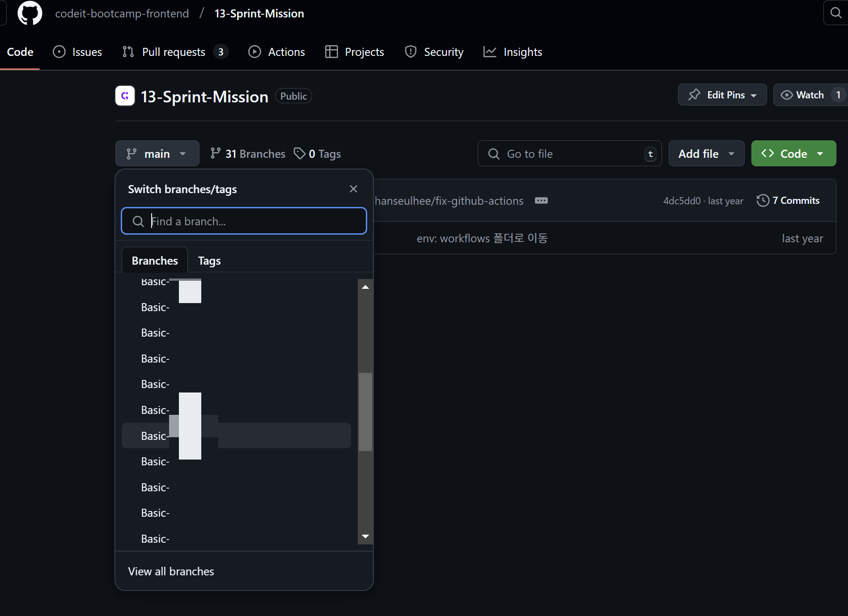Click the Projects table icon
This screenshot has width=848, height=616.
(x=331, y=52)
